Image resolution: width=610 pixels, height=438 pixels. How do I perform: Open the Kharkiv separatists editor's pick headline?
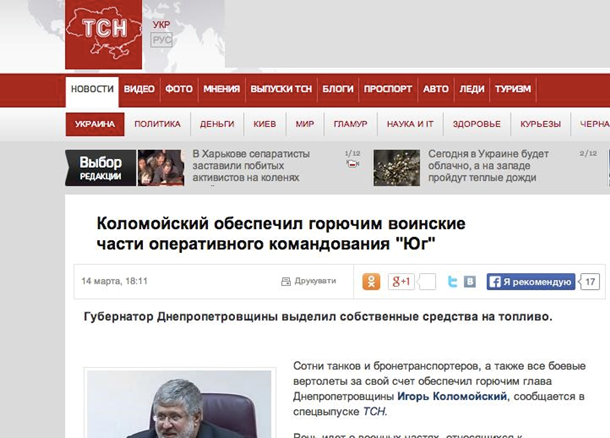[x=251, y=166]
